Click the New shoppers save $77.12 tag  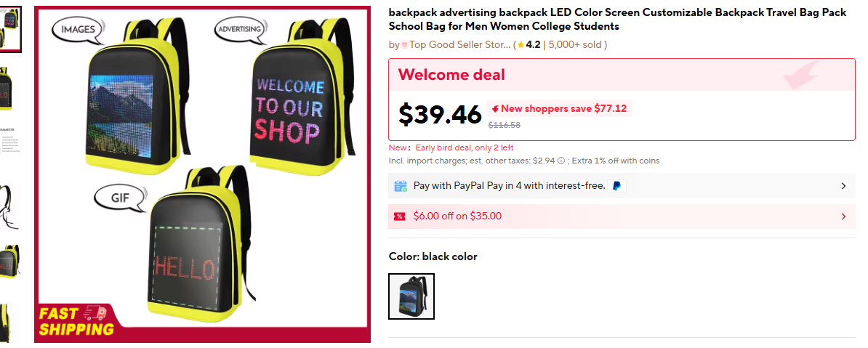(559, 109)
